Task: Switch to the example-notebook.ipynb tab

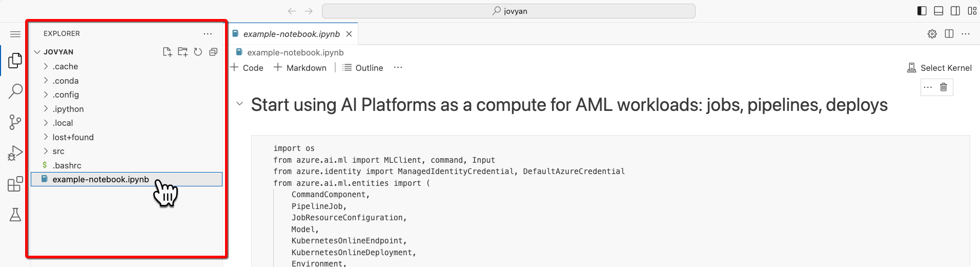Action: coord(291,34)
